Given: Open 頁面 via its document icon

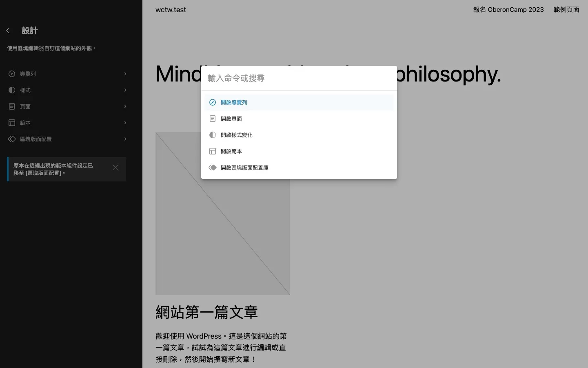Looking at the screenshot, I should click(12, 106).
